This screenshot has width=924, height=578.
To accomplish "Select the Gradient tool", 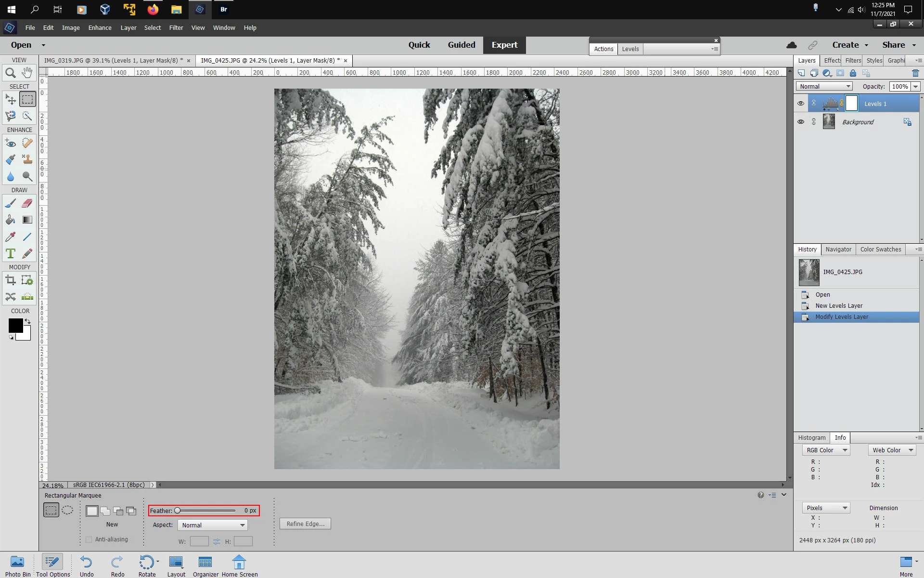I will [27, 220].
